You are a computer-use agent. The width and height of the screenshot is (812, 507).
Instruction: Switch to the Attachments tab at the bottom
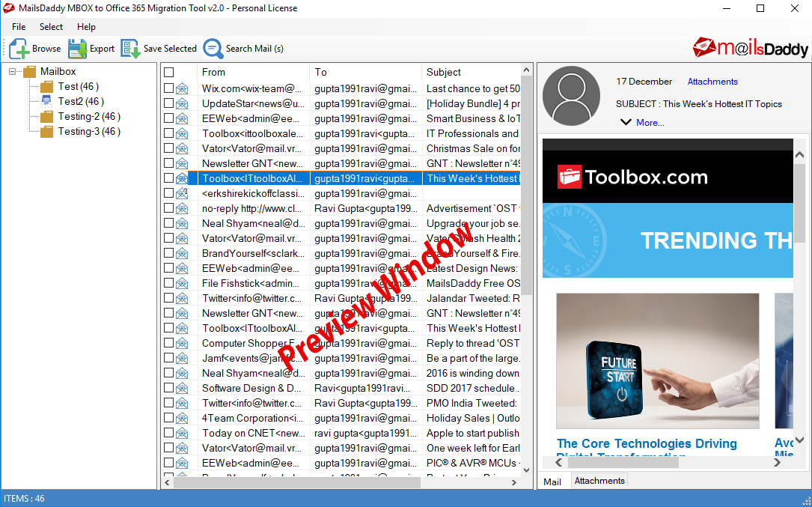click(x=599, y=481)
